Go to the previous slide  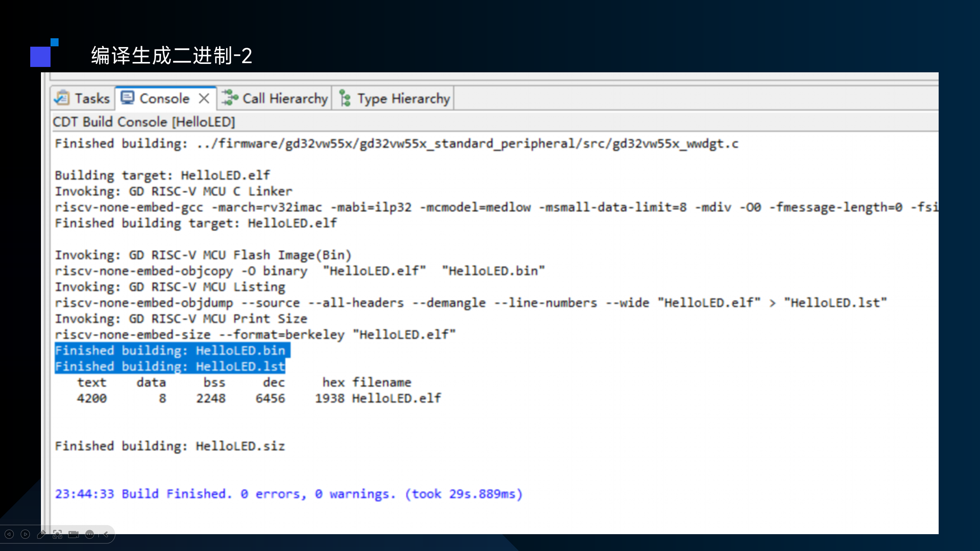(9, 534)
